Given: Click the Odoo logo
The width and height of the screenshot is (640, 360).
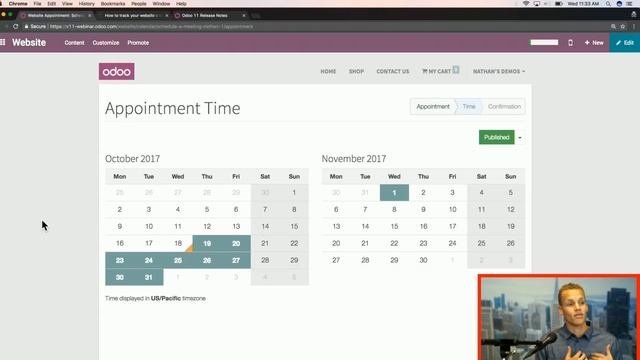Looking at the screenshot, I should coord(116,71).
